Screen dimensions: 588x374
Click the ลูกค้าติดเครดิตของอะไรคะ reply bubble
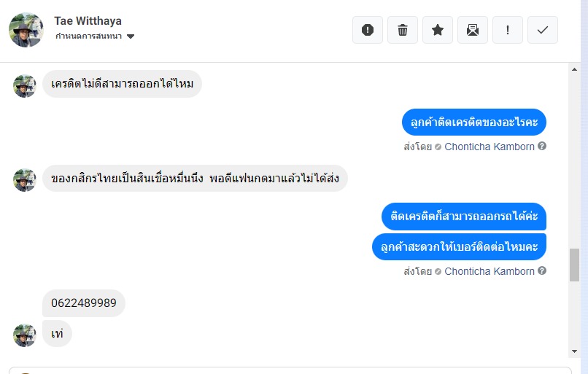click(x=473, y=122)
